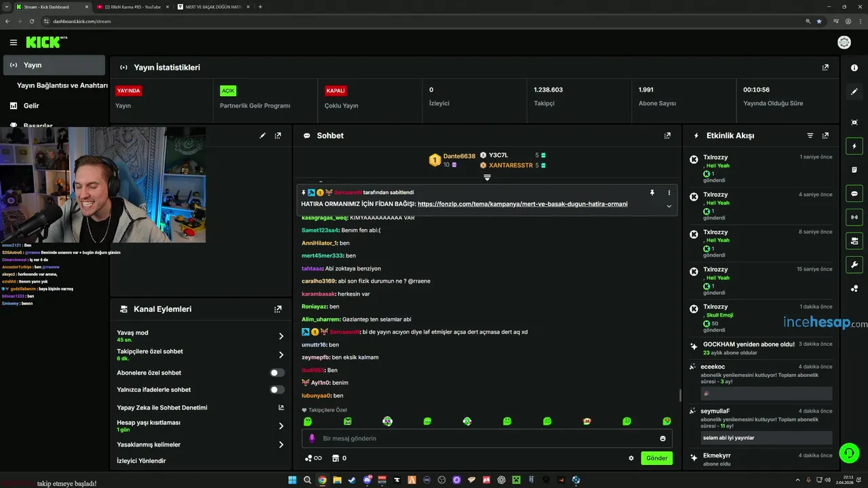This screenshot has width=868, height=488.
Task: Open Steam from the taskbar
Action: [352, 480]
